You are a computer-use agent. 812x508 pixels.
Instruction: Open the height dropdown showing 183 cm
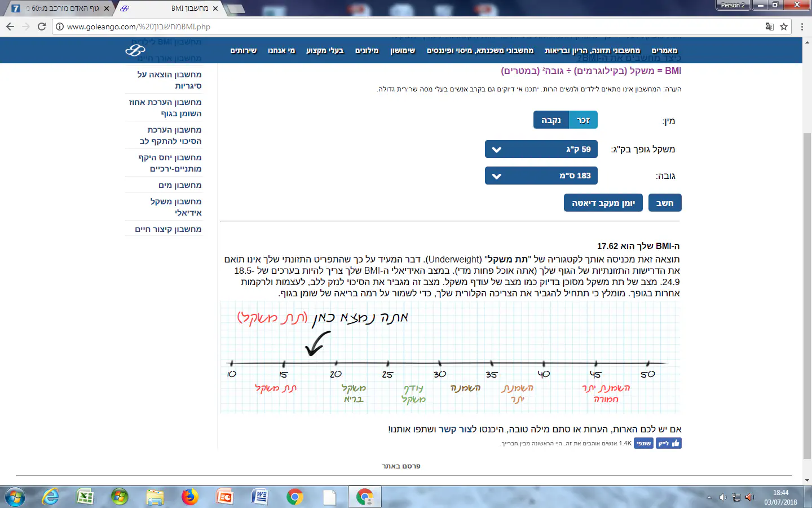(x=541, y=176)
